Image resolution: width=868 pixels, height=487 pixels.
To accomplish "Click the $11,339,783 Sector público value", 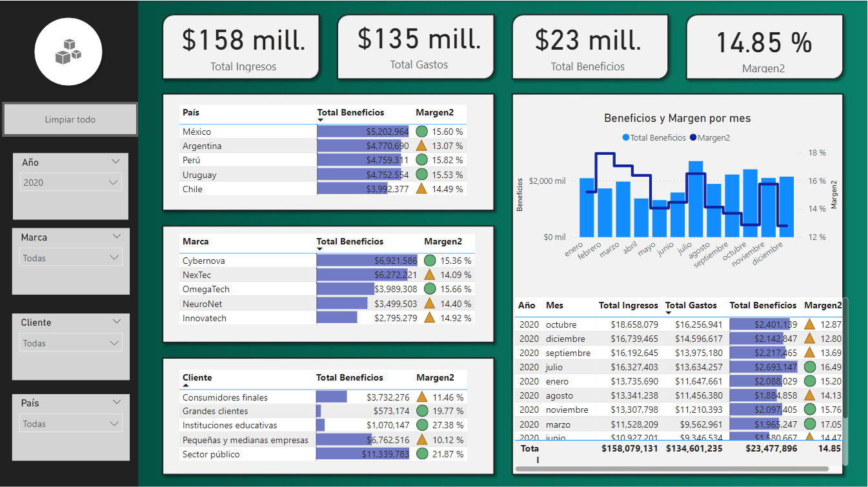I will (385, 453).
